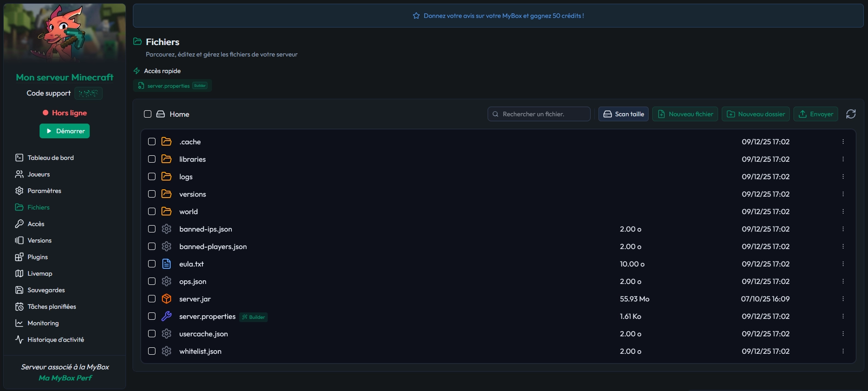Click the star icon in feedback banner
868x391 pixels.
click(416, 16)
